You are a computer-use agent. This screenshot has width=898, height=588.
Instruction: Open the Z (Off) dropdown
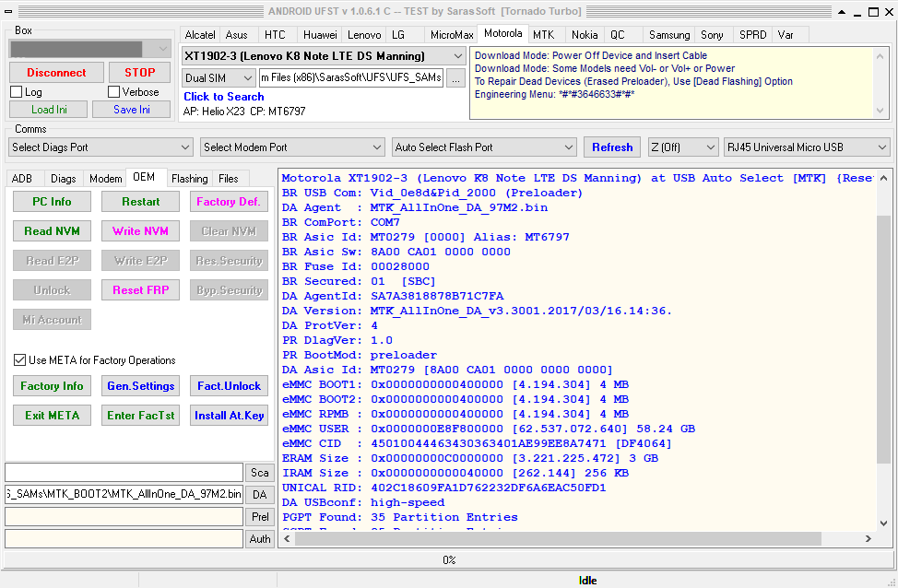pos(682,147)
